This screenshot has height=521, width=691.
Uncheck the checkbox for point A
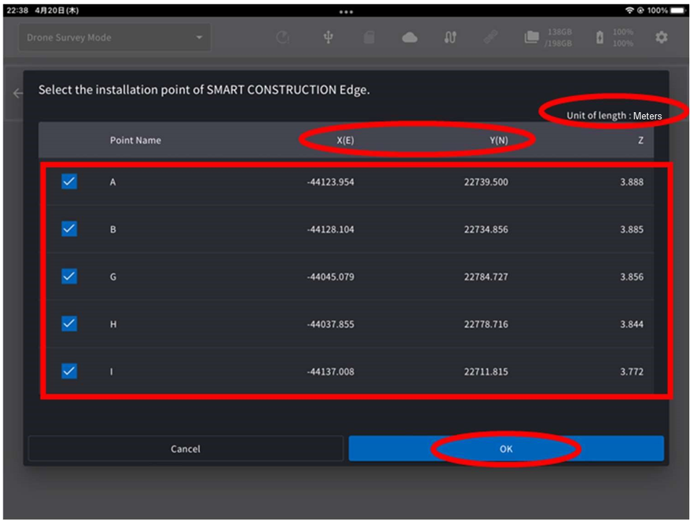[x=69, y=182]
